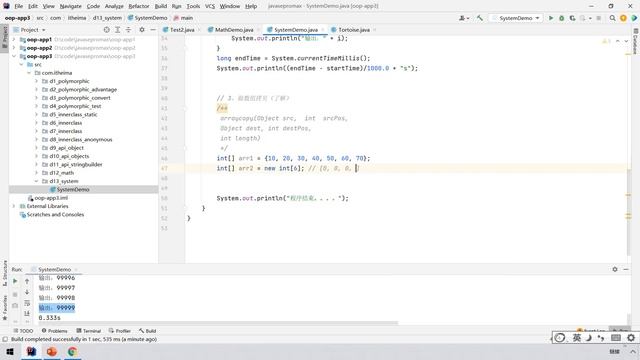The height and width of the screenshot is (360, 640).
Task: Open IntelliJ IDEA from taskbar
Action: tap(31, 351)
